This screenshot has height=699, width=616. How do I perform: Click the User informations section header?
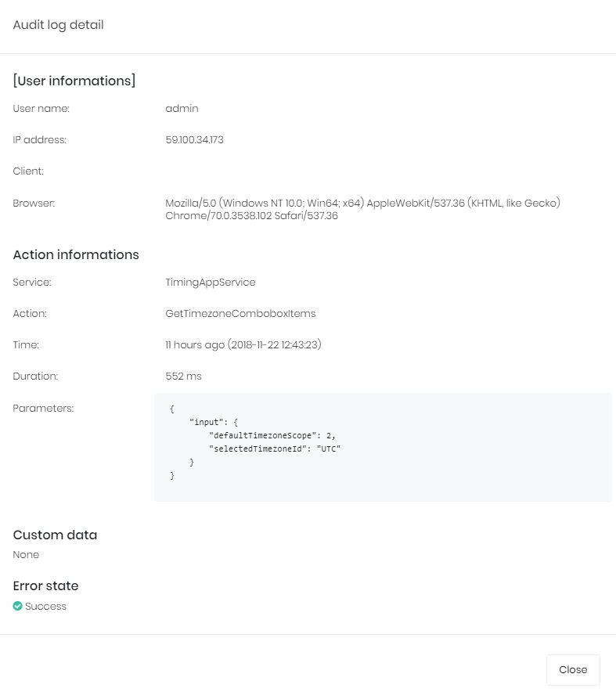tap(74, 81)
